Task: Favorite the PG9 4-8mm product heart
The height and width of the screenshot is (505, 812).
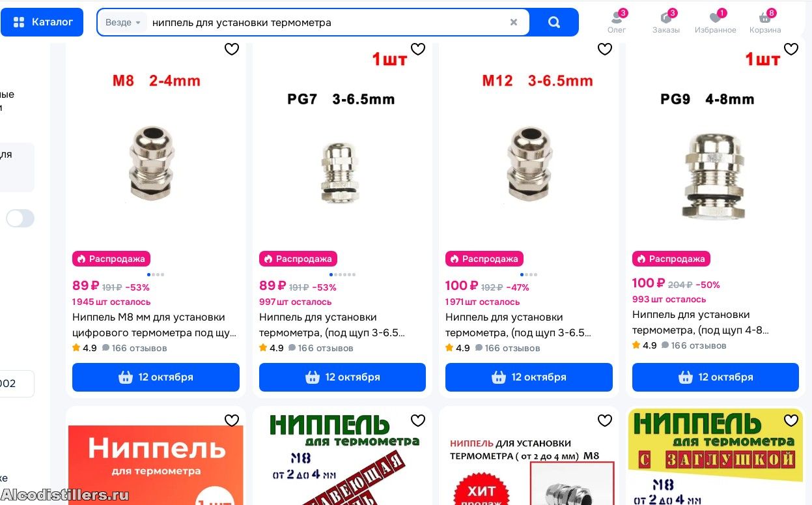Action: pos(791,49)
